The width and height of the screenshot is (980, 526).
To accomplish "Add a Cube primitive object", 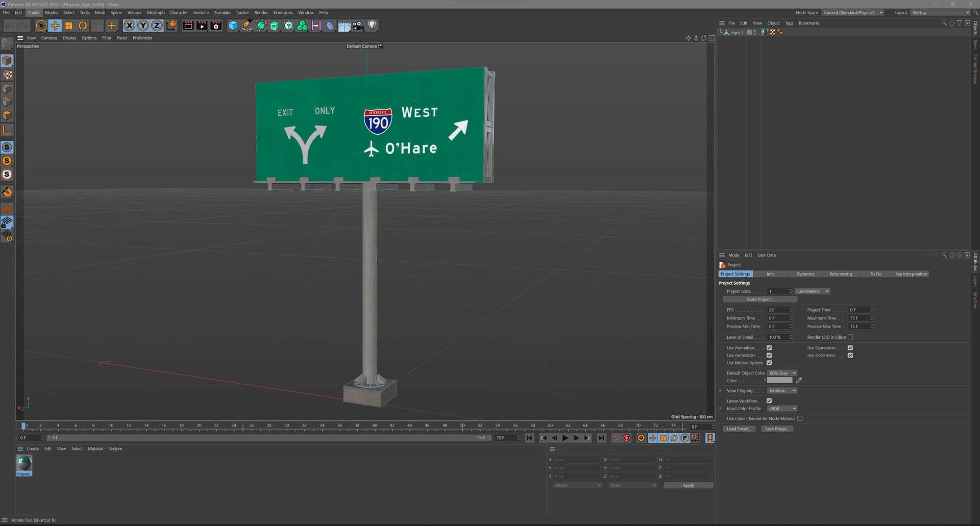I will pos(233,26).
